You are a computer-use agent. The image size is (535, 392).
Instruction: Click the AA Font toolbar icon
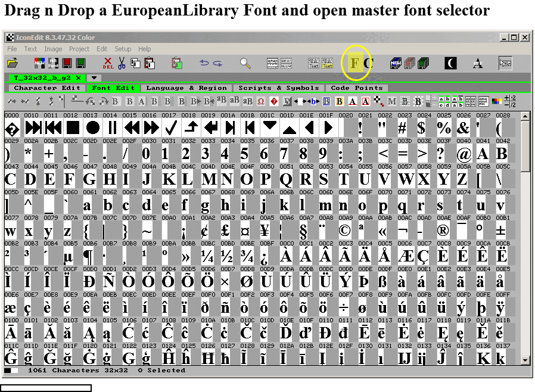[x=53, y=63]
